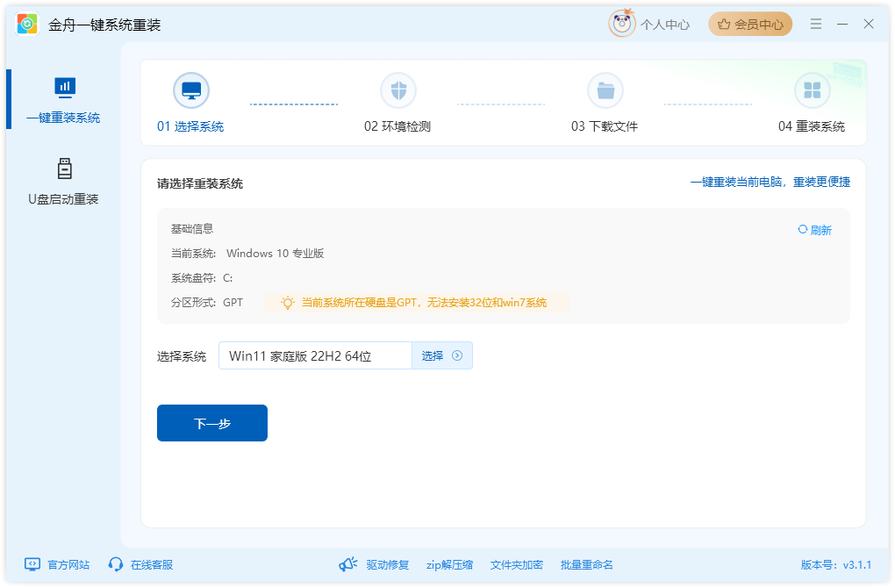Click the GPT warning message text

coord(424,303)
